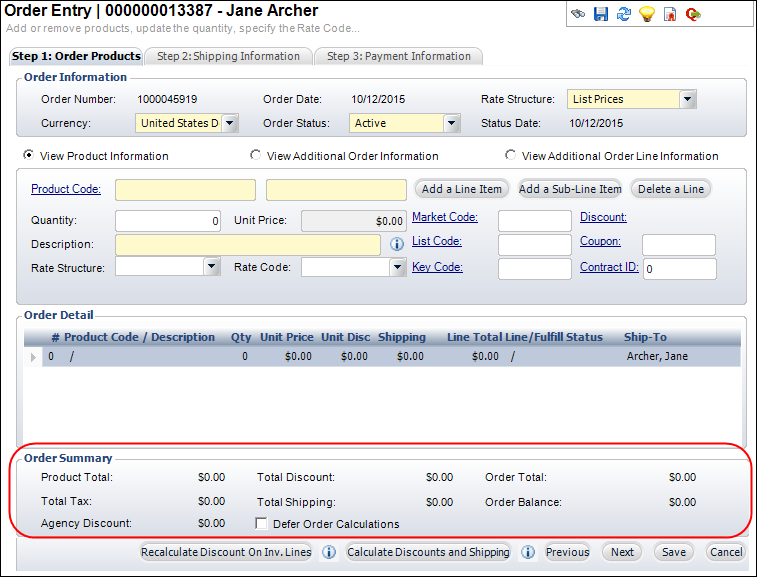757x577 pixels.
Task: Click the Quantity input field
Action: click(168, 221)
